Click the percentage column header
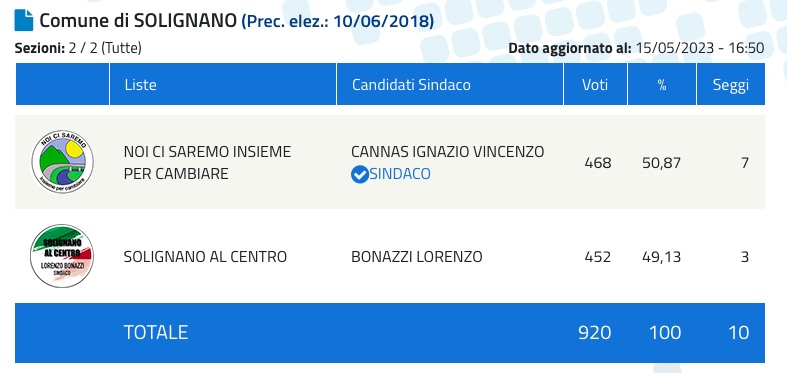Image resolution: width=787 pixels, height=373 pixels. tap(662, 84)
